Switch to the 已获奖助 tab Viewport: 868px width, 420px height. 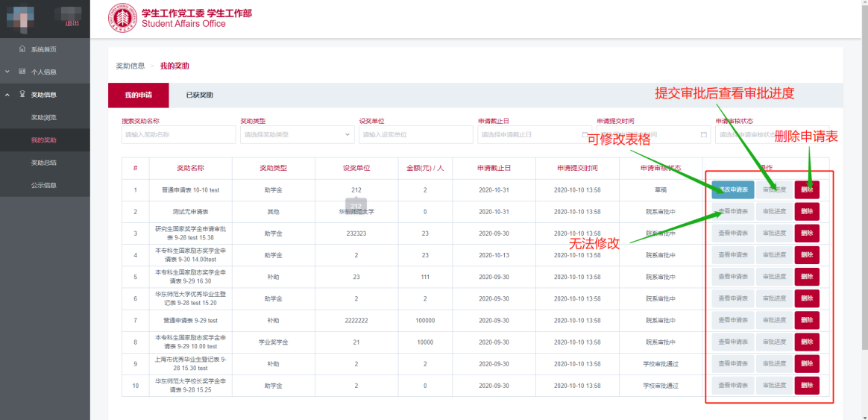click(x=199, y=95)
